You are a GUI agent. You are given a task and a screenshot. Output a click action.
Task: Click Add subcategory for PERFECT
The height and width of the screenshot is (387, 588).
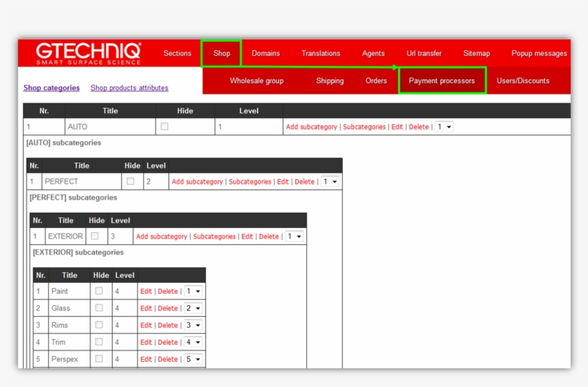[197, 181]
